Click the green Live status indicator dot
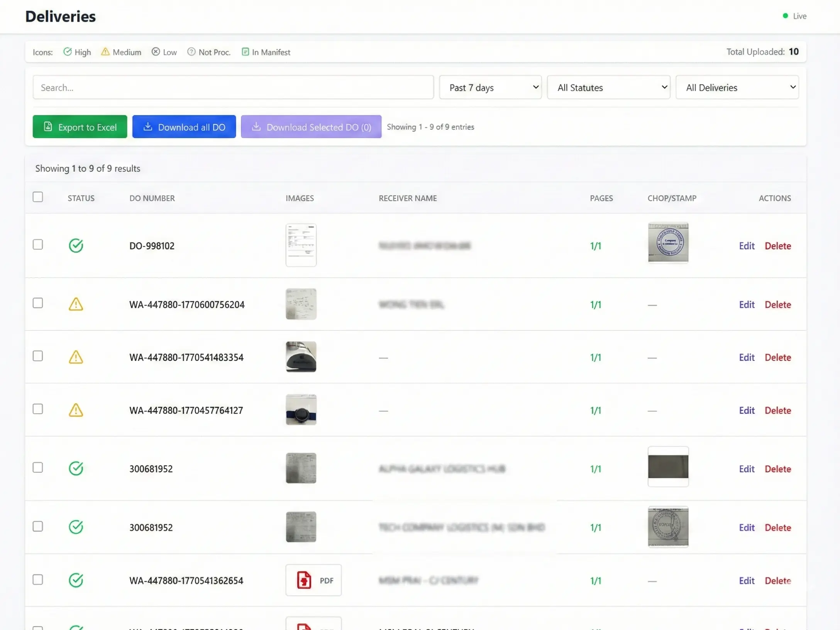The width and height of the screenshot is (840, 630). (x=785, y=16)
